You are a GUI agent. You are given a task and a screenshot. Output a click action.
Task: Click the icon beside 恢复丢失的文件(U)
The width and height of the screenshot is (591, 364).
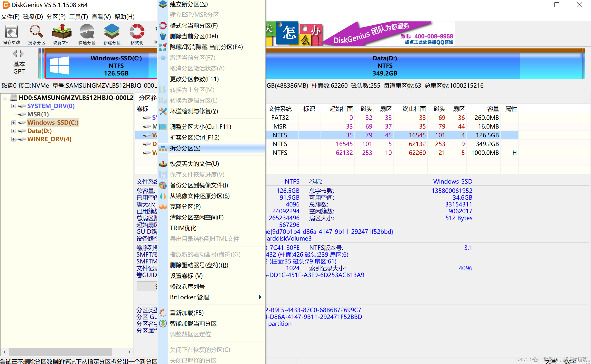tap(163, 164)
